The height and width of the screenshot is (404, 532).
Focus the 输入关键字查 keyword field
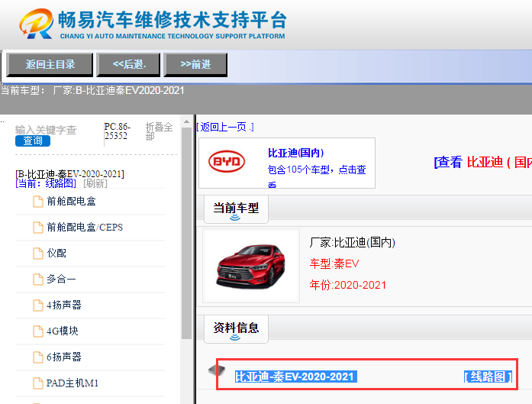click(46, 130)
